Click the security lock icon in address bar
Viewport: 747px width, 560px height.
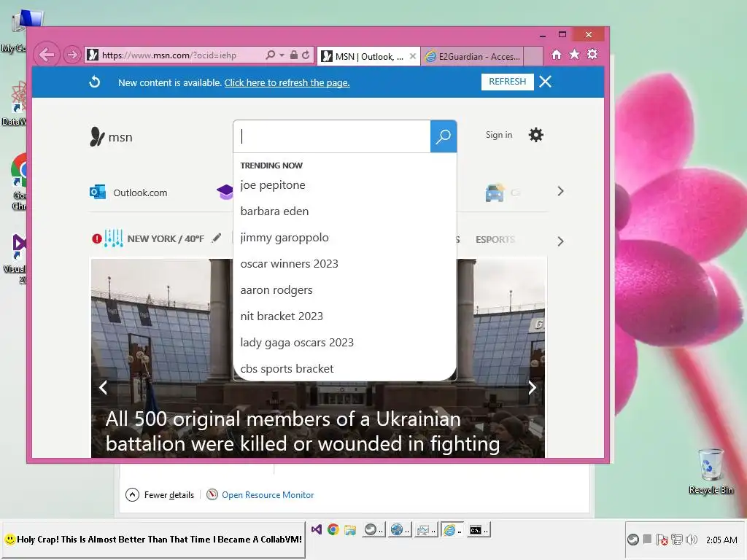click(x=294, y=55)
